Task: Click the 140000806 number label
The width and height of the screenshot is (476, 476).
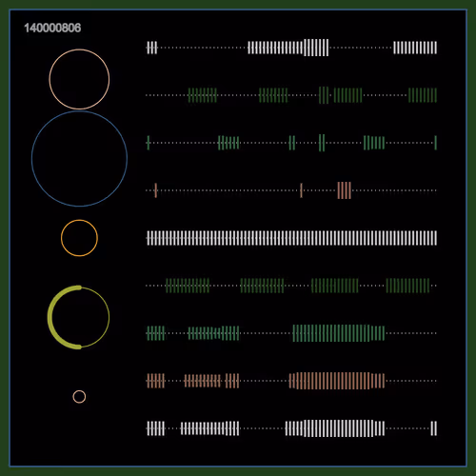Action: (x=52, y=28)
